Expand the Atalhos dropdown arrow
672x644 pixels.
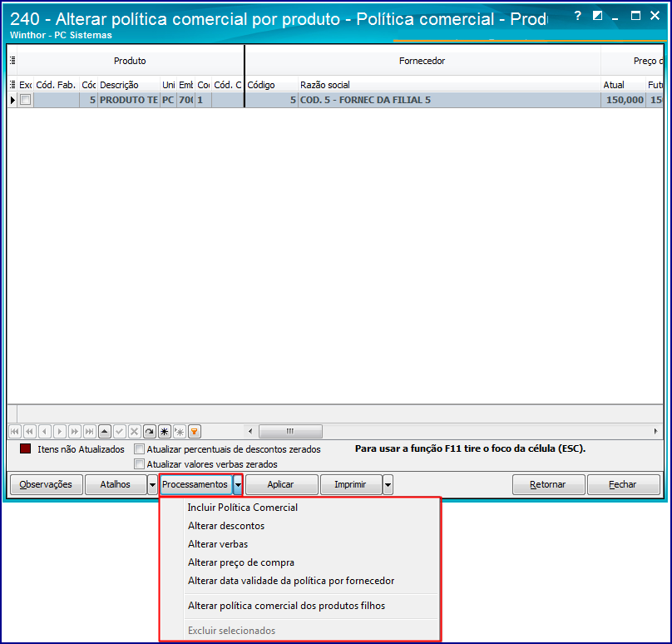pos(152,484)
